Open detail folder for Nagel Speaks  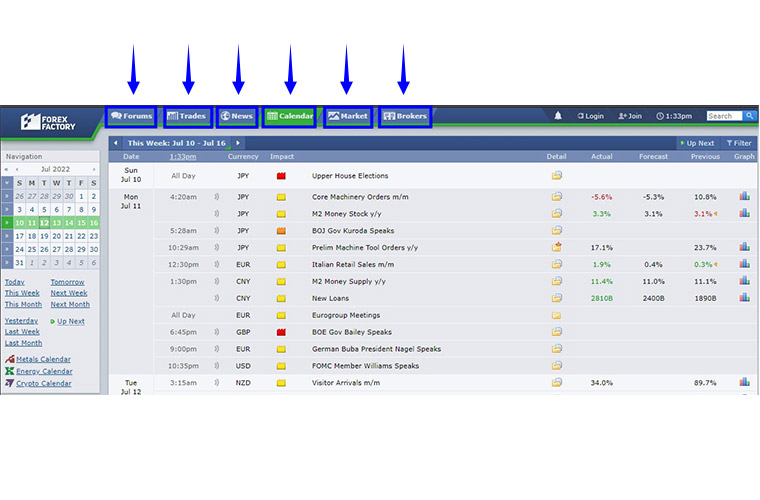556,349
